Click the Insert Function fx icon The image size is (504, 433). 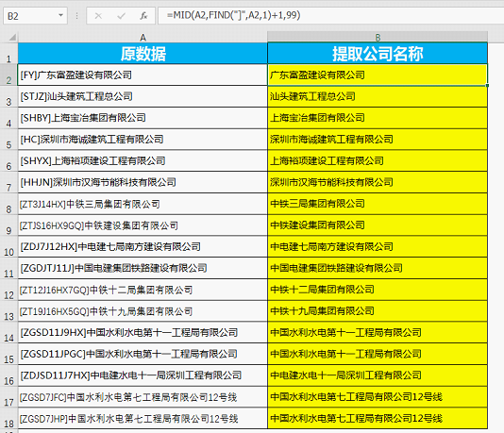coord(143,16)
